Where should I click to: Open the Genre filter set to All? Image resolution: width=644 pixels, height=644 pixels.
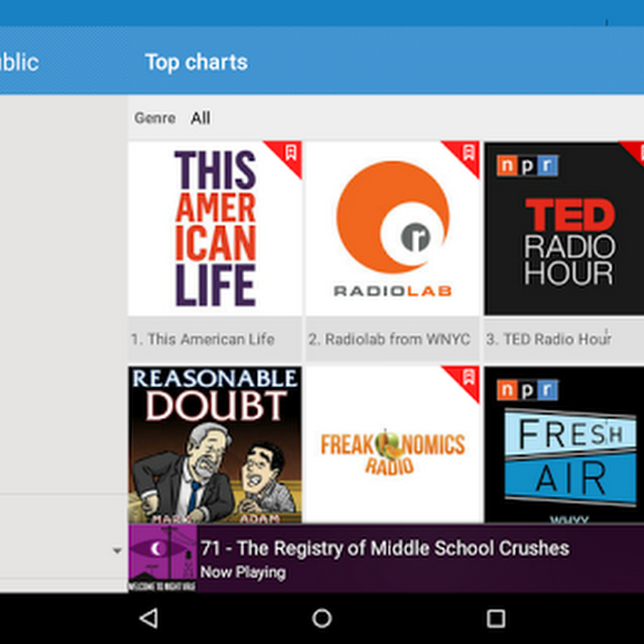200,118
